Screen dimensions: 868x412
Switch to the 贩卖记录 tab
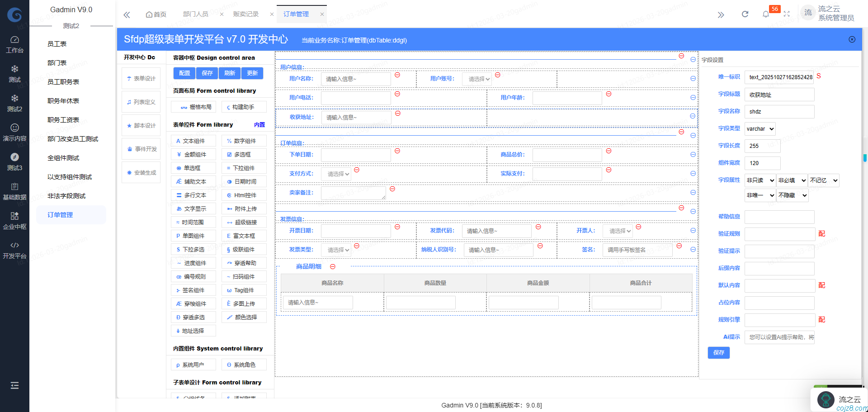tap(246, 14)
